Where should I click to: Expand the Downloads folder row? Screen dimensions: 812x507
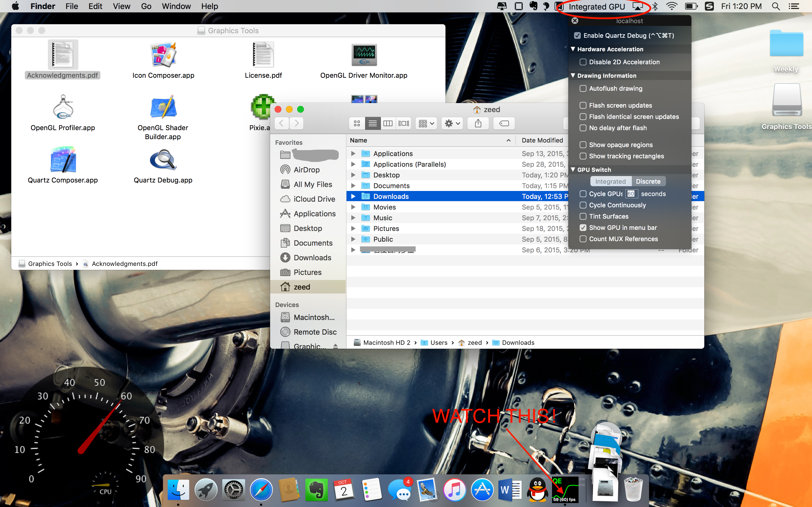click(x=353, y=197)
